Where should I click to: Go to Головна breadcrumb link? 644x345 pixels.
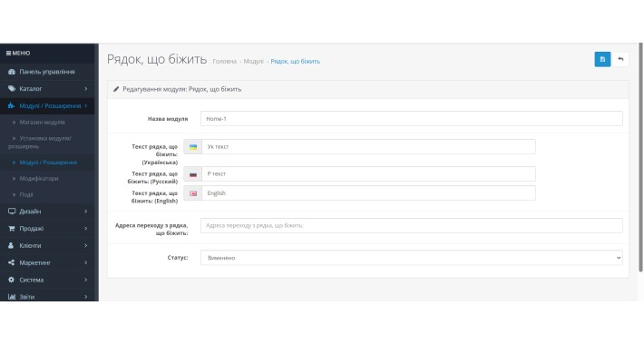click(225, 61)
